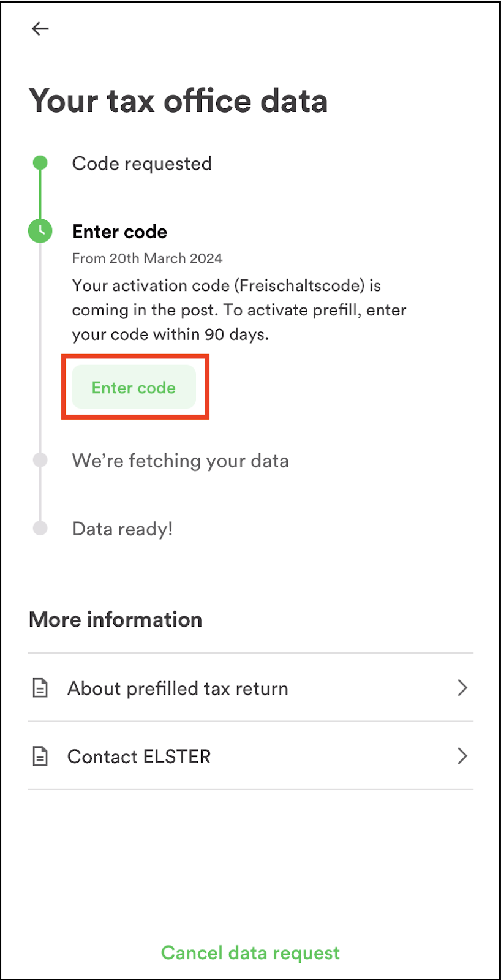This screenshot has height=980, width=501.
Task: Click the Data ready! step label
Action: [122, 529]
